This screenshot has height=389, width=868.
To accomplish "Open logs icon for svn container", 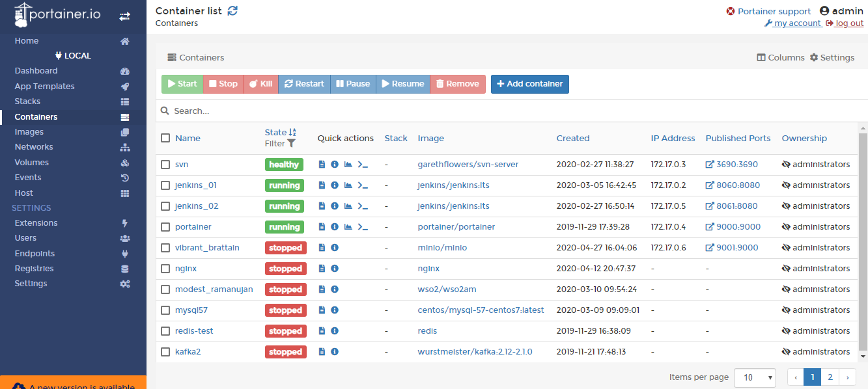I will click(x=322, y=165).
